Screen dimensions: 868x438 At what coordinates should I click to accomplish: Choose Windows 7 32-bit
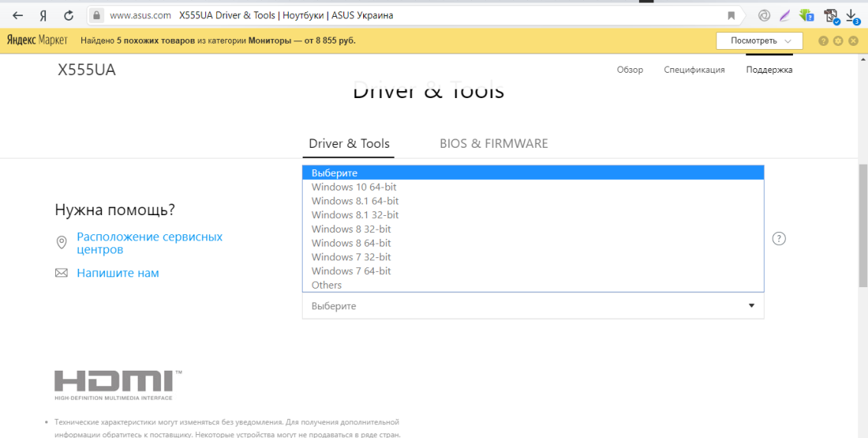click(533, 257)
